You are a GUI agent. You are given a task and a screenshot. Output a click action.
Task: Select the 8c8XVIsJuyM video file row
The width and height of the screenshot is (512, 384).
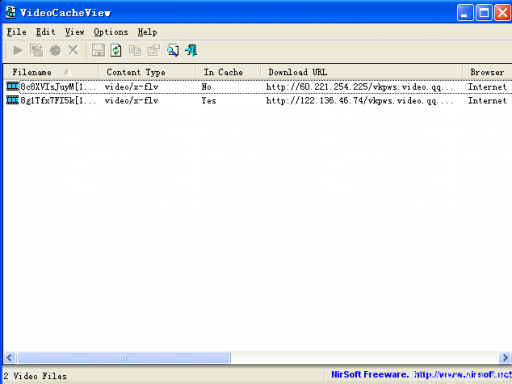click(257, 87)
